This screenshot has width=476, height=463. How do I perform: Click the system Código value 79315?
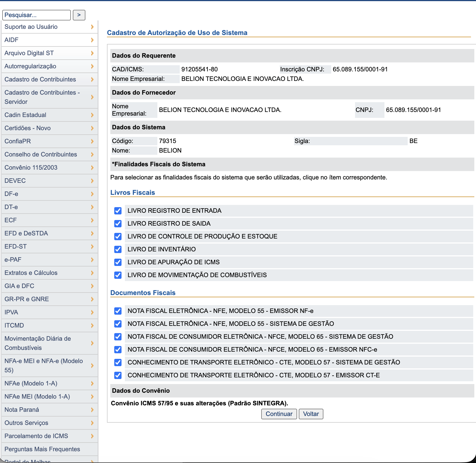point(167,141)
